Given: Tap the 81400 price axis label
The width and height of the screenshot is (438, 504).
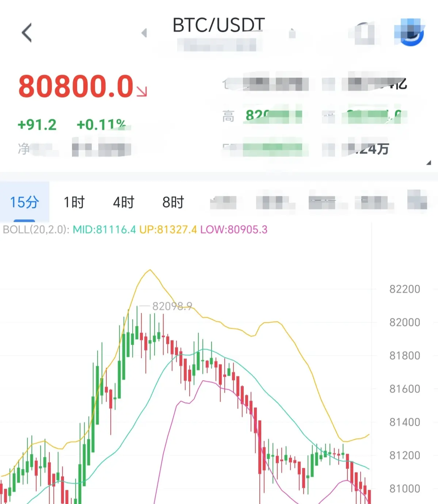Looking at the screenshot, I should [x=405, y=422].
